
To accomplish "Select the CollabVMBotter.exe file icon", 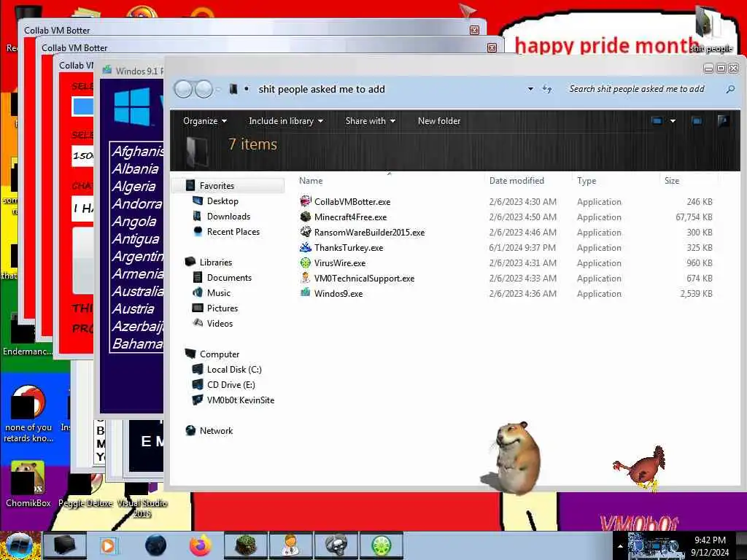I will point(306,201).
